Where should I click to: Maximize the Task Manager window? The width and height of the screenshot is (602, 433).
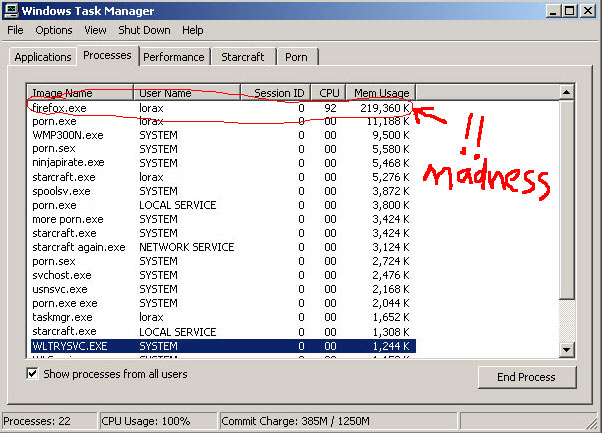pos(570,11)
